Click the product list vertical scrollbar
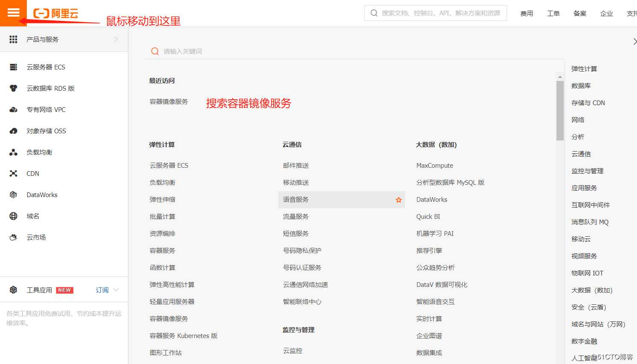Image resolution: width=637 pixels, height=364 pixels. [x=560, y=110]
